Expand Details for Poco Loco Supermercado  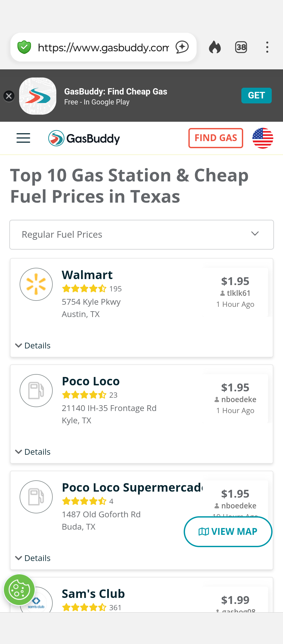pos(33,558)
